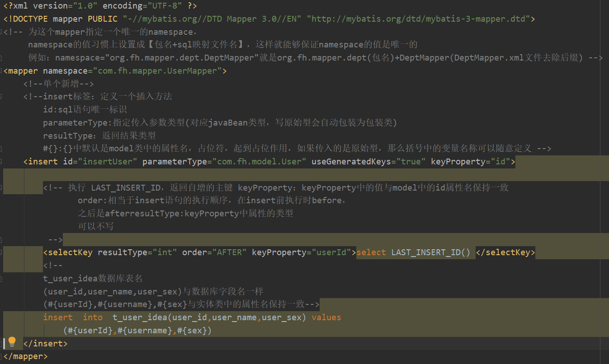Image resolution: width=609 pixels, height=364 pixels.
Task: Click the namespace value "com.fh.mapper.UserMapper"
Action: pos(157,71)
